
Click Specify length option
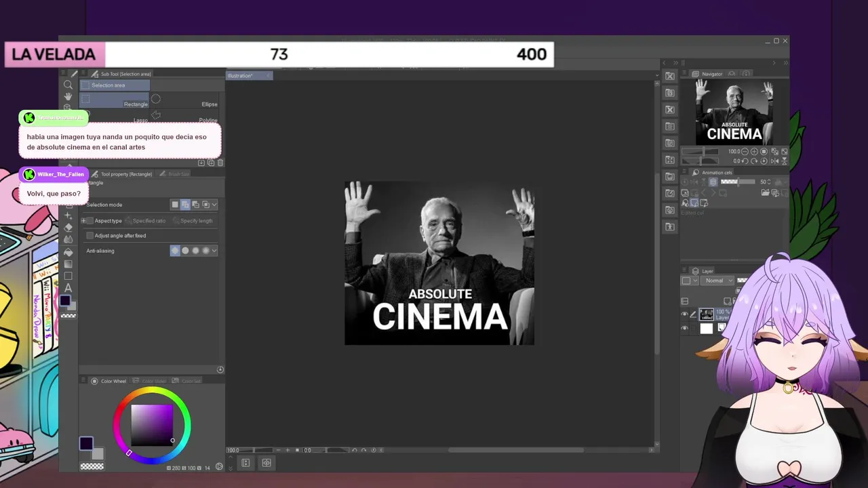click(193, 221)
